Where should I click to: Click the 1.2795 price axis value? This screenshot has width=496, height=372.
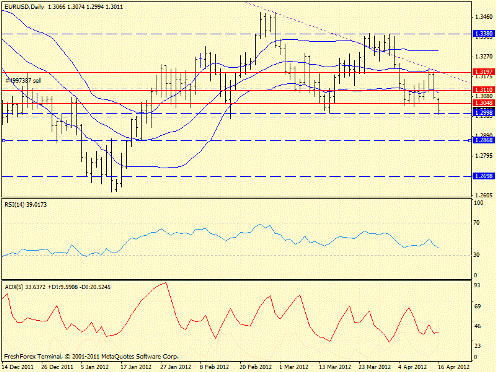(x=483, y=155)
